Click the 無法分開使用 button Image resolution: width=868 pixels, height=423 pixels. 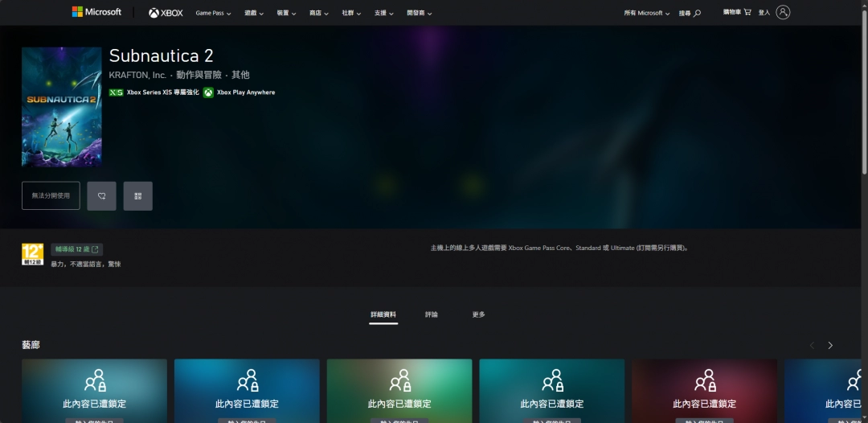[51, 196]
